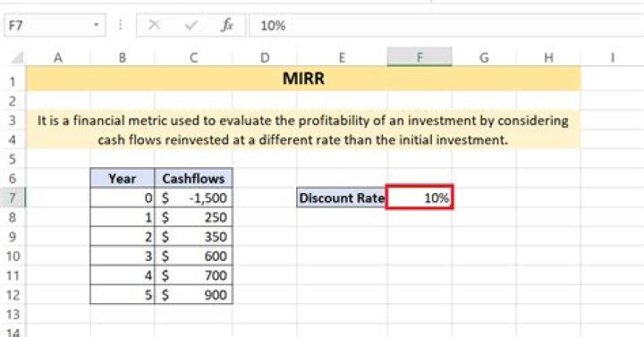This screenshot has height=337, width=644.
Task: Click the Year 4 cell
Action: tap(122, 275)
